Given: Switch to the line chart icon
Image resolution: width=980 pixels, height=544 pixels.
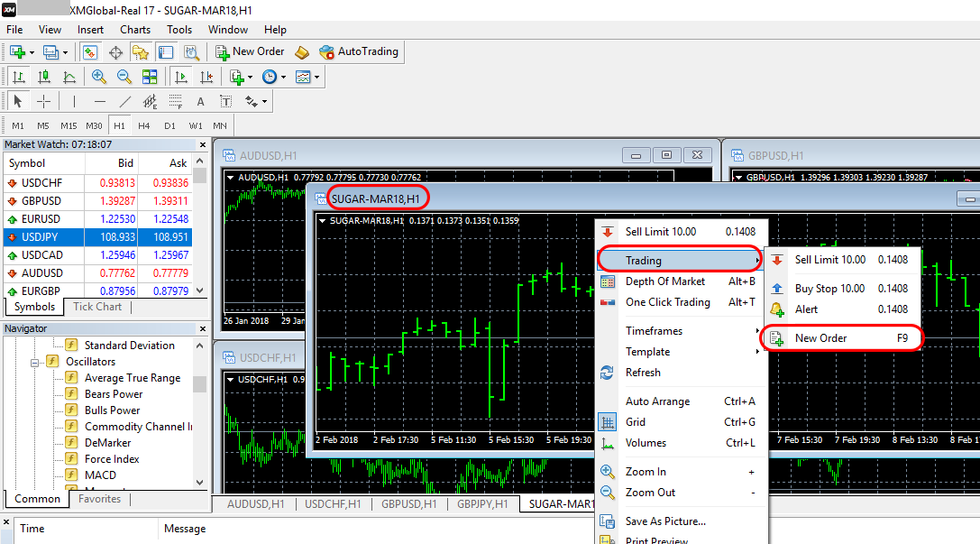Looking at the screenshot, I should 69,77.
